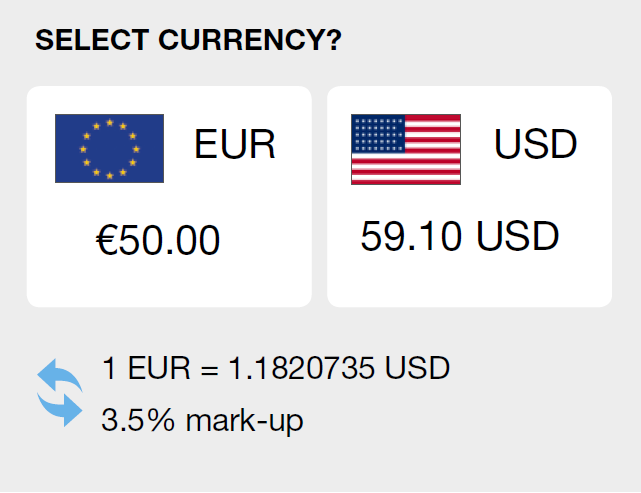The height and width of the screenshot is (493, 641).
Task: Click the starred blue canton of US flag
Action: (378, 132)
